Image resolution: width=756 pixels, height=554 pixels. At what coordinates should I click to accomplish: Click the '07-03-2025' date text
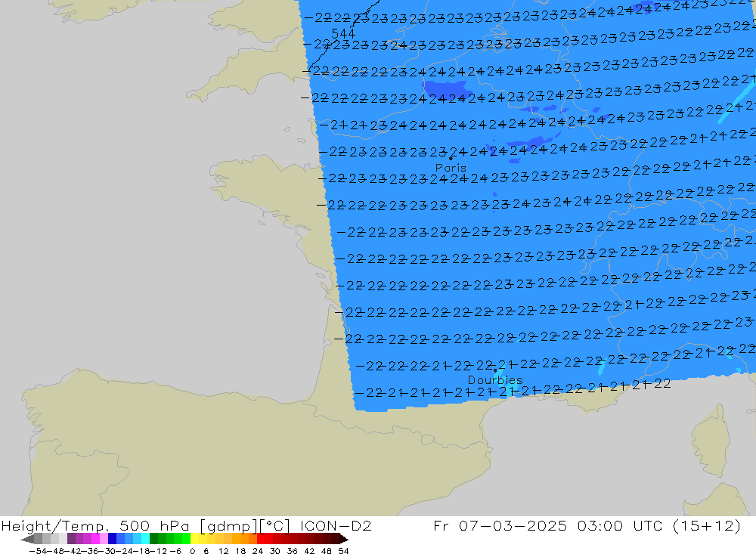tap(513, 525)
